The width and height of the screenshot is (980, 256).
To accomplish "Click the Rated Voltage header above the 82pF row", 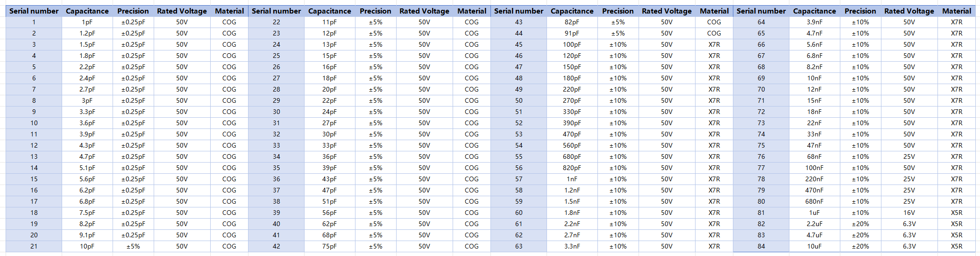I will coord(667,11).
